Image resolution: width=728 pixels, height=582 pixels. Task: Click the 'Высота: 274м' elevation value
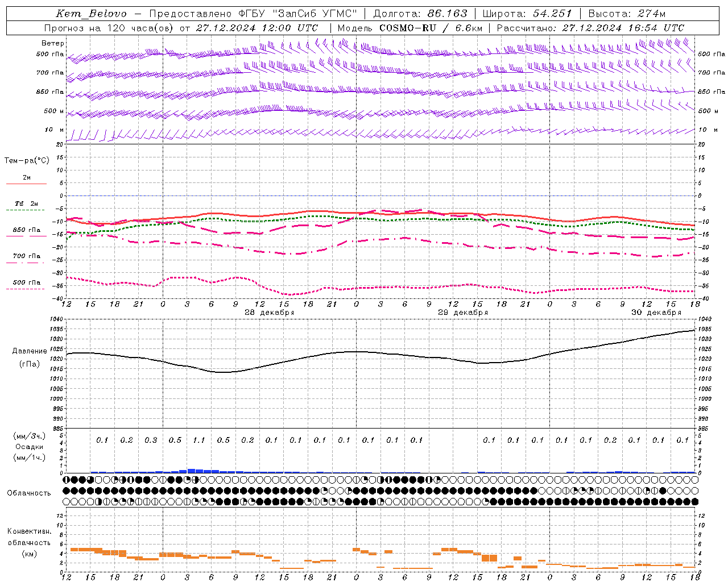(x=627, y=14)
